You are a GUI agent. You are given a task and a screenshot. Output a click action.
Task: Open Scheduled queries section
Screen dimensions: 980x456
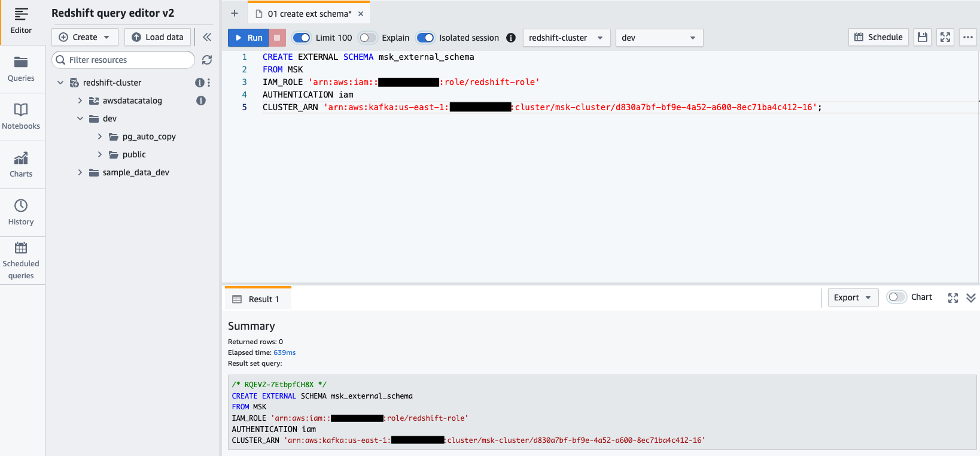(x=22, y=260)
